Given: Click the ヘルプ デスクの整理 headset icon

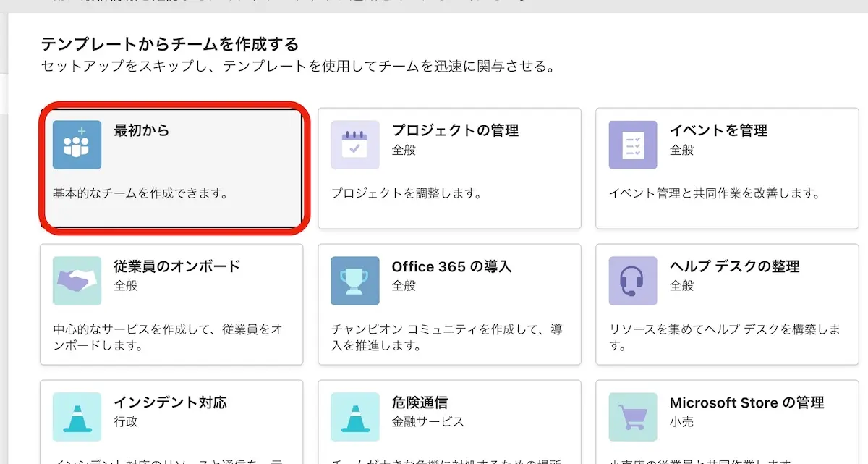Looking at the screenshot, I should click(633, 281).
